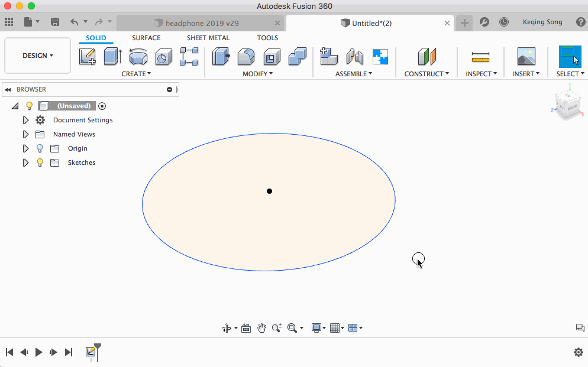
Task: Click the Offset Plane construct icon
Action: 427,57
